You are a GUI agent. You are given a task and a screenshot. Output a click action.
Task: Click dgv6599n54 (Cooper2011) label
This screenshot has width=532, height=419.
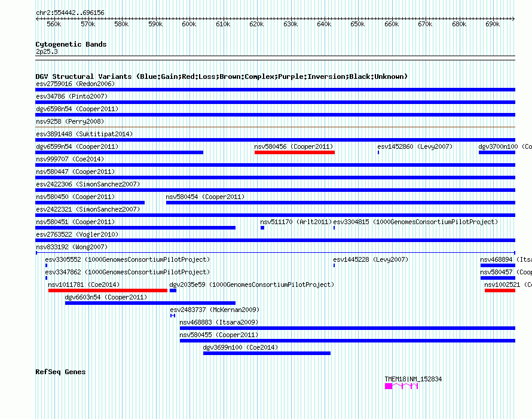pyautogui.click(x=77, y=146)
